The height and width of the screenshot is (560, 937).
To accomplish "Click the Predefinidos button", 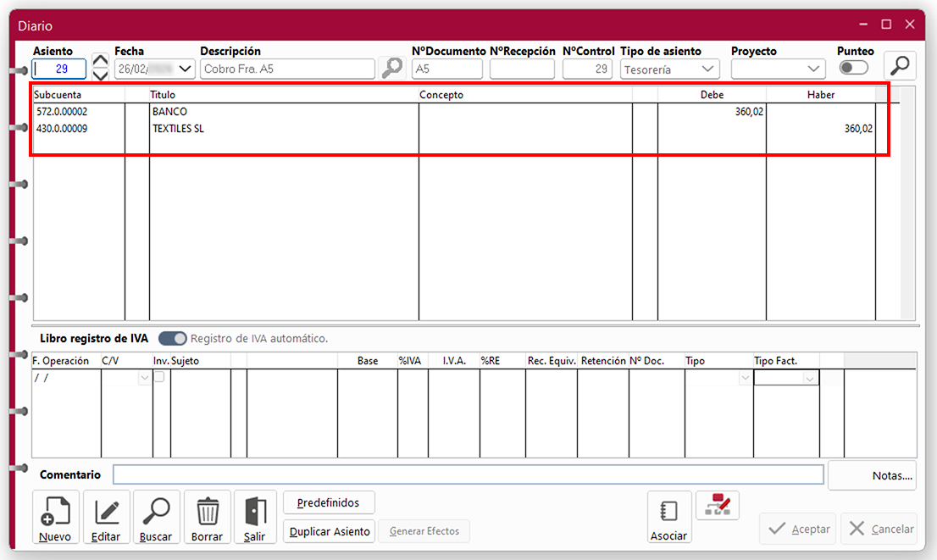I will pyautogui.click(x=329, y=502).
